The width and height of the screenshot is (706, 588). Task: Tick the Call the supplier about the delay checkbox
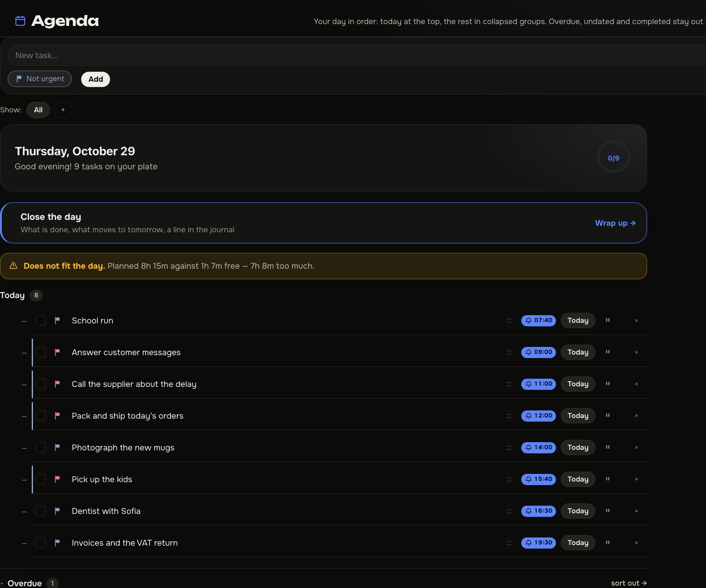click(40, 384)
